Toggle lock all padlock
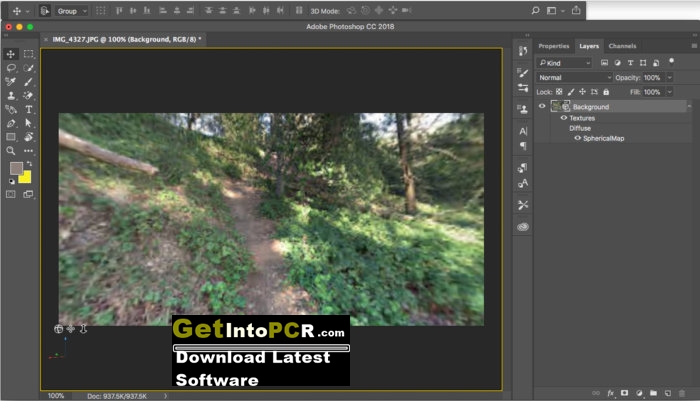This screenshot has width=700, height=401. point(606,92)
